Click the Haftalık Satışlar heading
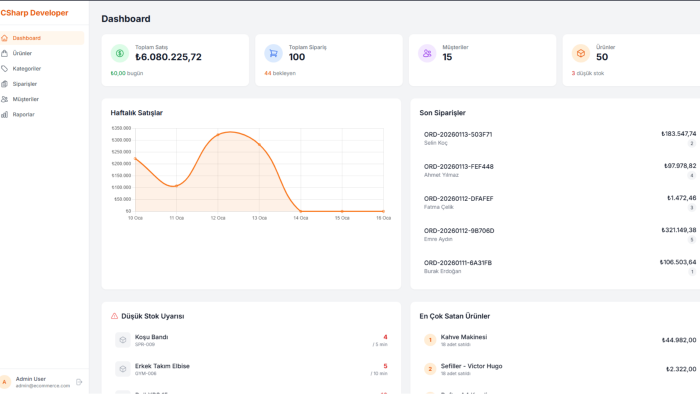Viewport: 700px width, 394px height. [x=137, y=113]
